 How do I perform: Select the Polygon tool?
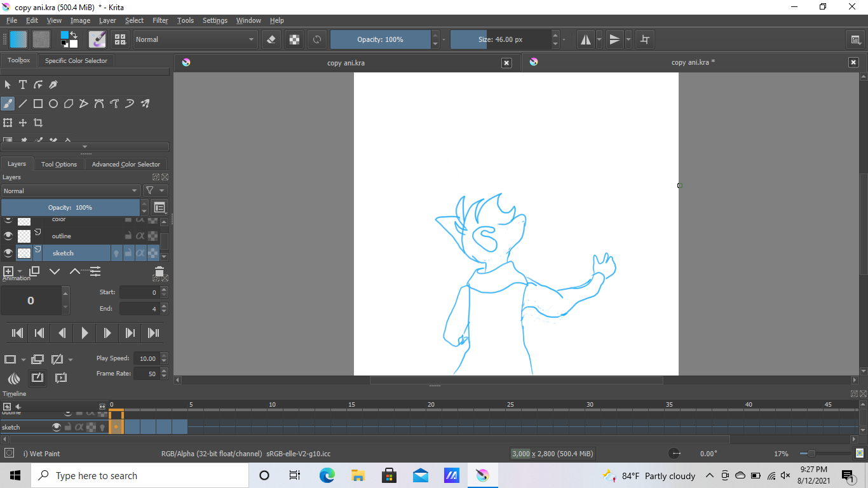coord(69,104)
